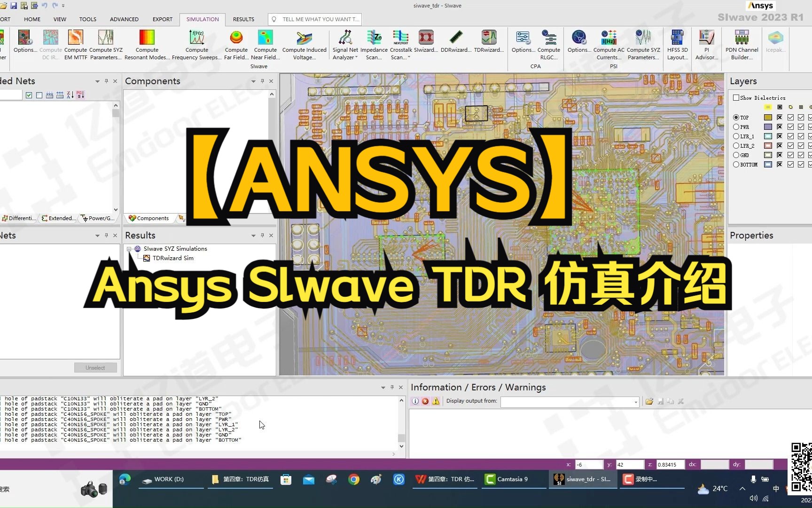Enable the Show Dielectrics checkbox
The width and height of the screenshot is (812, 508).
[736, 97]
